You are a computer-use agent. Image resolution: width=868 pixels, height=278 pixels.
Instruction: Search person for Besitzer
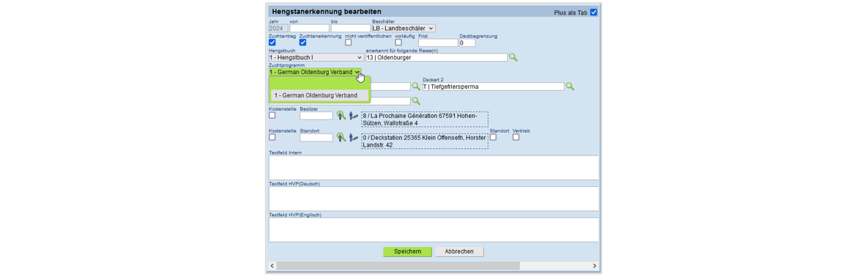(x=341, y=115)
